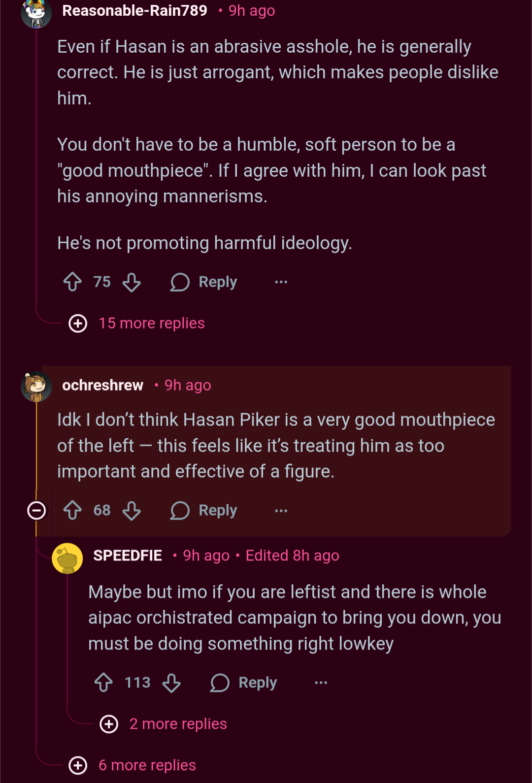Collapse ochreshrew's comment thread
532x783 pixels.
pos(36,511)
